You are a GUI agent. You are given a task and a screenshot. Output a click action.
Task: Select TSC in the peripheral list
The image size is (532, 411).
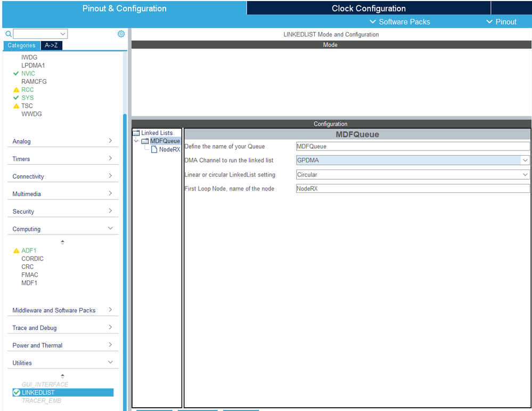pos(27,106)
